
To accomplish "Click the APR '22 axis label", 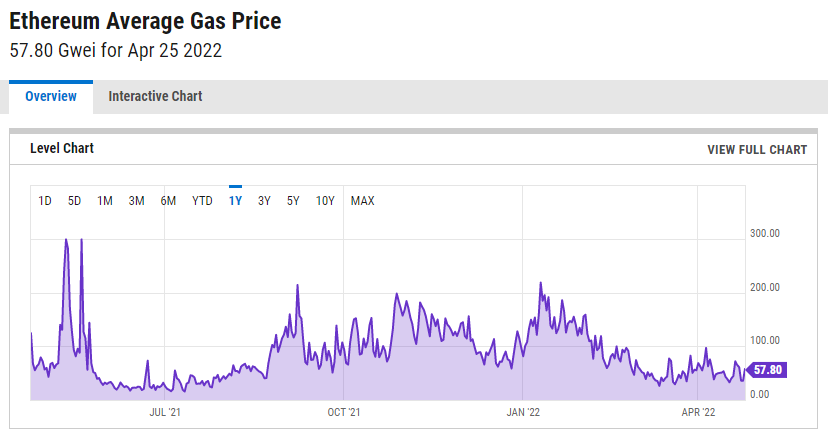I will tap(698, 412).
